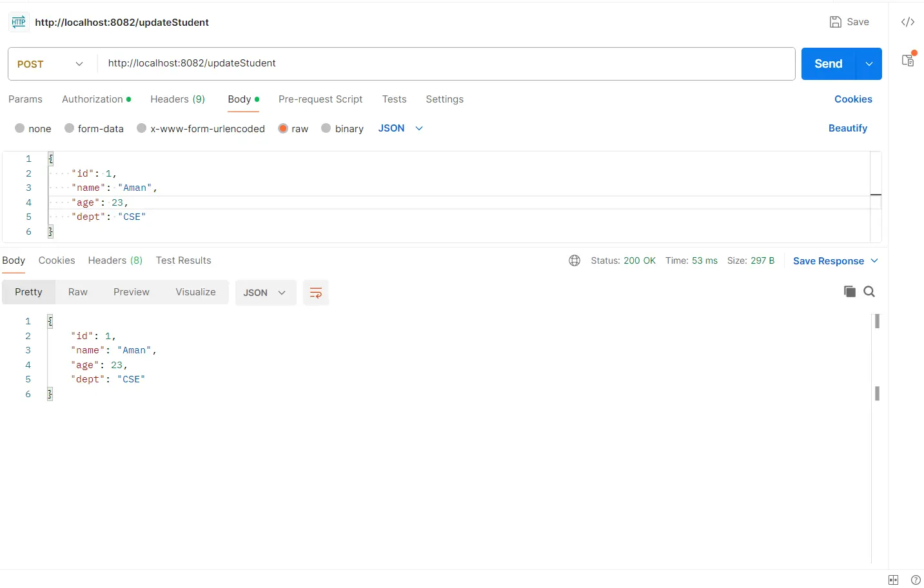Open the documentation panel icon on the right
This screenshot has width=924, height=588.
tap(909, 59)
